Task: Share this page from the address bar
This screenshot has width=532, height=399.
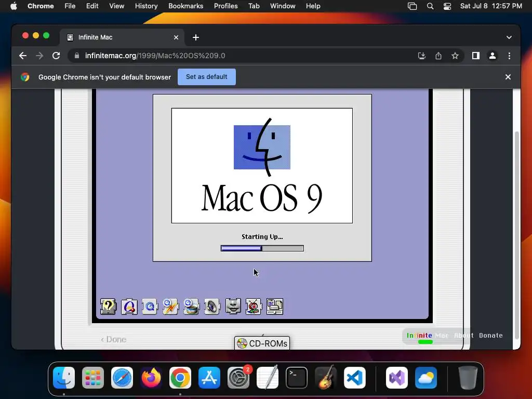Action: 438,56
